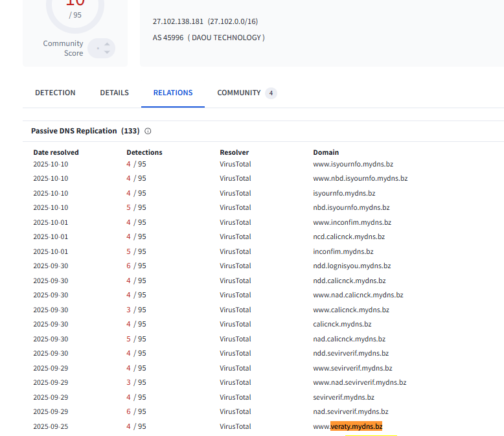Click detections 3 / 95 for www.calicnck.mydns.bz
Image resolution: width=504 pixels, height=436 pixels.
136,310
